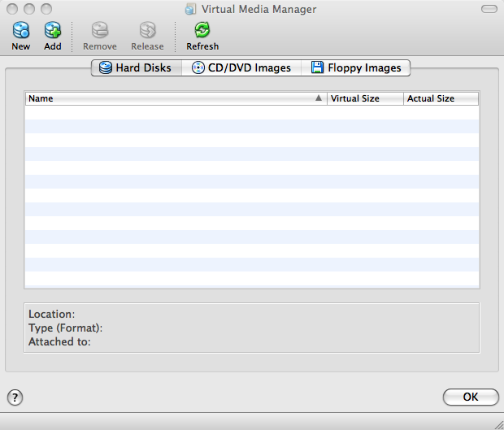
Task: Open the Floppy Images tab
Action: pyautogui.click(x=356, y=68)
